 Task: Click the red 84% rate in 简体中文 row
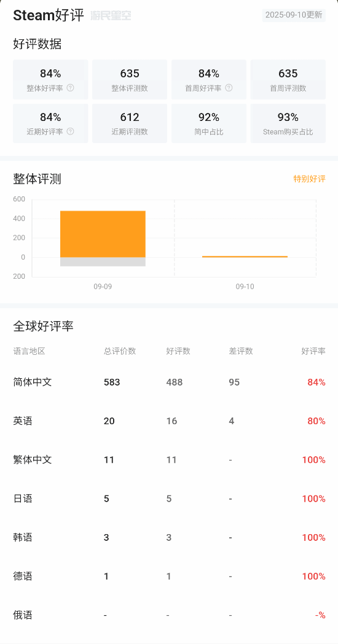pos(316,382)
